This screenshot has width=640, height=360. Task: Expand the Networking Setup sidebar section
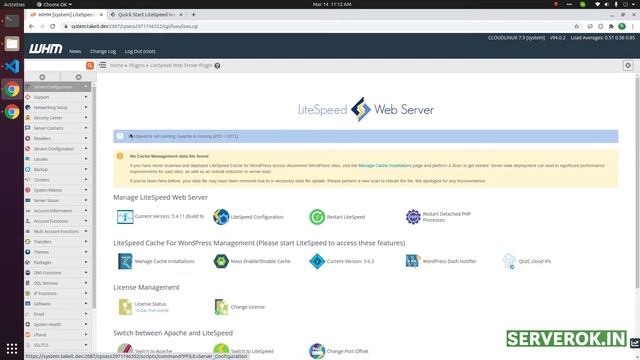pyautogui.click(x=57, y=107)
